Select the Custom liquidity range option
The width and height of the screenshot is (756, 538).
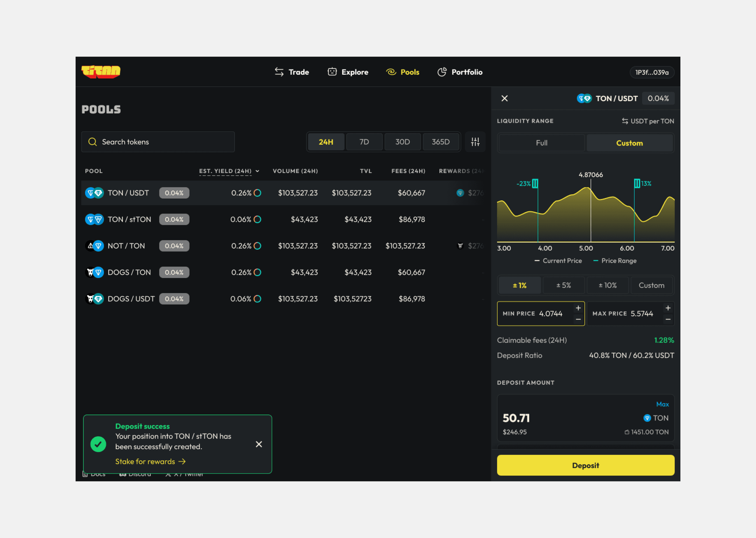629,143
